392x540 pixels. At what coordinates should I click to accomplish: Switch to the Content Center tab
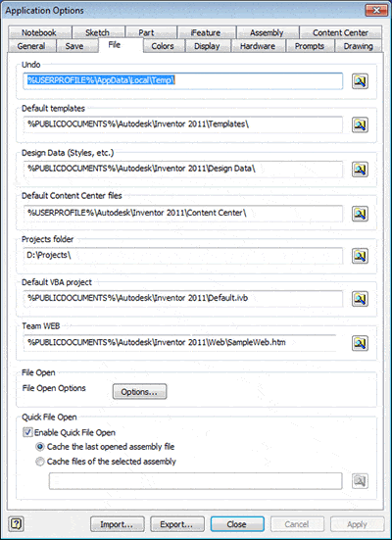[x=340, y=32]
